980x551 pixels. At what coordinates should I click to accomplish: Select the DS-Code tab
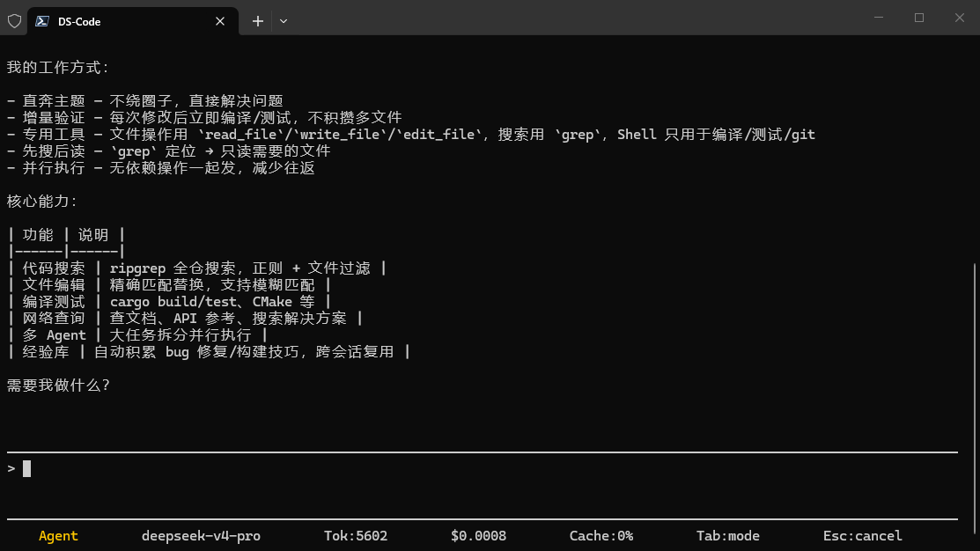pyautogui.click(x=133, y=21)
